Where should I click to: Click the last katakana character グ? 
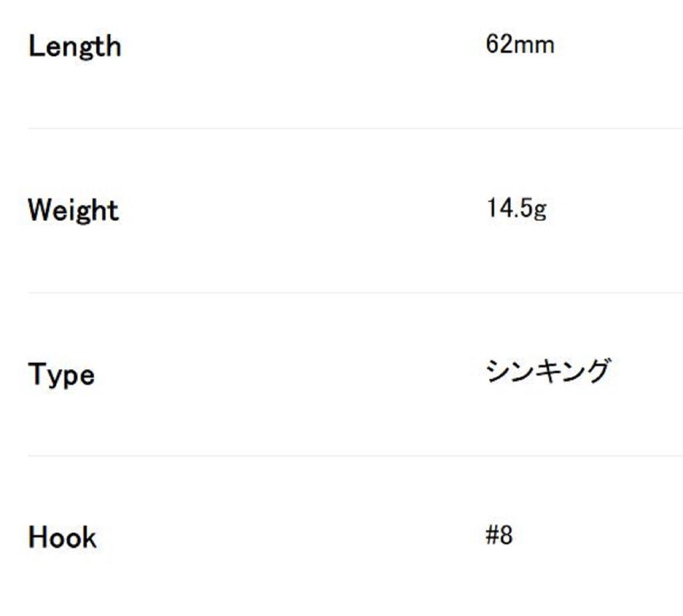(x=598, y=371)
